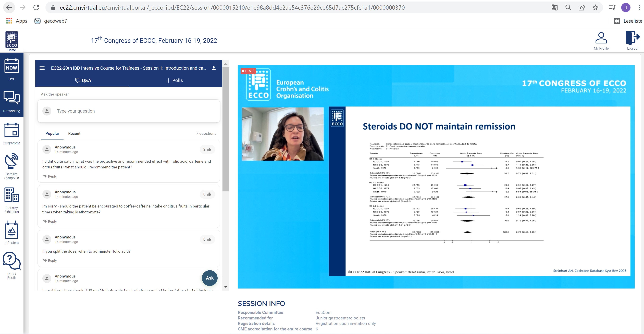
Task: Click the SESSION INFO heading
Action: click(x=261, y=304)
